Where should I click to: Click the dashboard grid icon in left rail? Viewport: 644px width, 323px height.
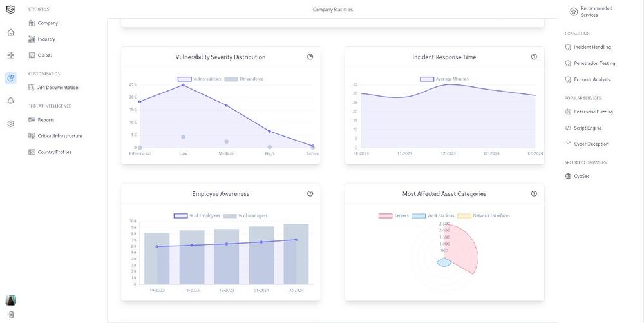coord(10,55)
